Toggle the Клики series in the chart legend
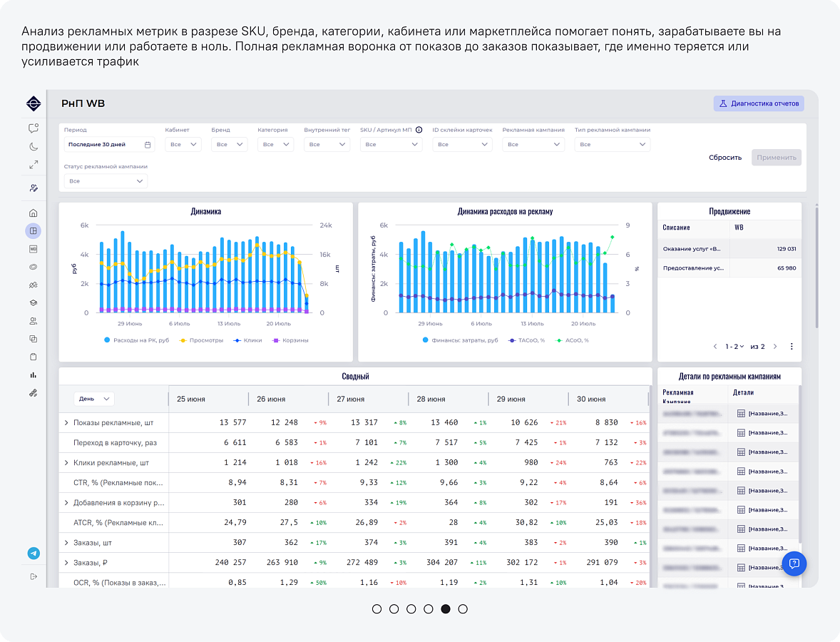840x642 pixels. [248, 340]
